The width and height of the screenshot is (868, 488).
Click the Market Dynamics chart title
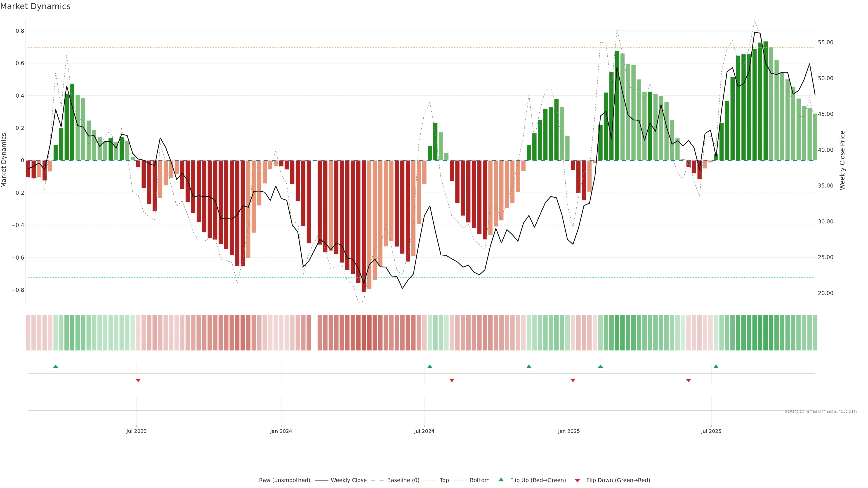tap(35, 6)
